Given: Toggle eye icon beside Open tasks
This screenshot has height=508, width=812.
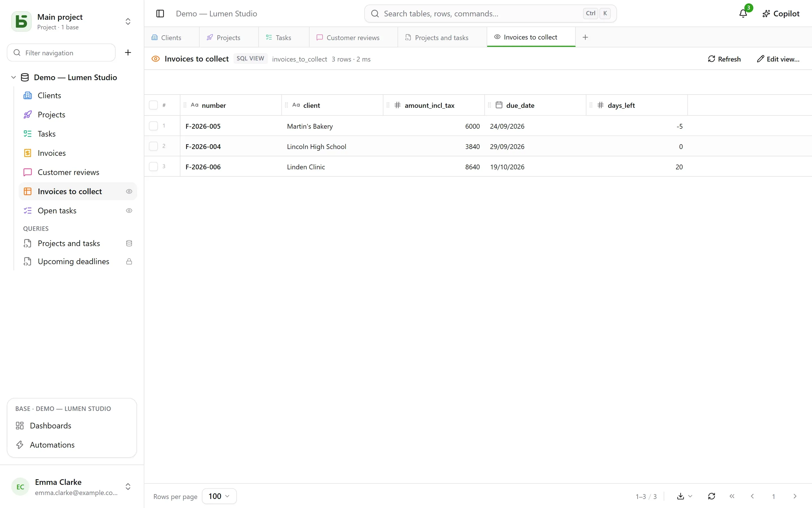Looking at the screenshot, I should point(129,211).
